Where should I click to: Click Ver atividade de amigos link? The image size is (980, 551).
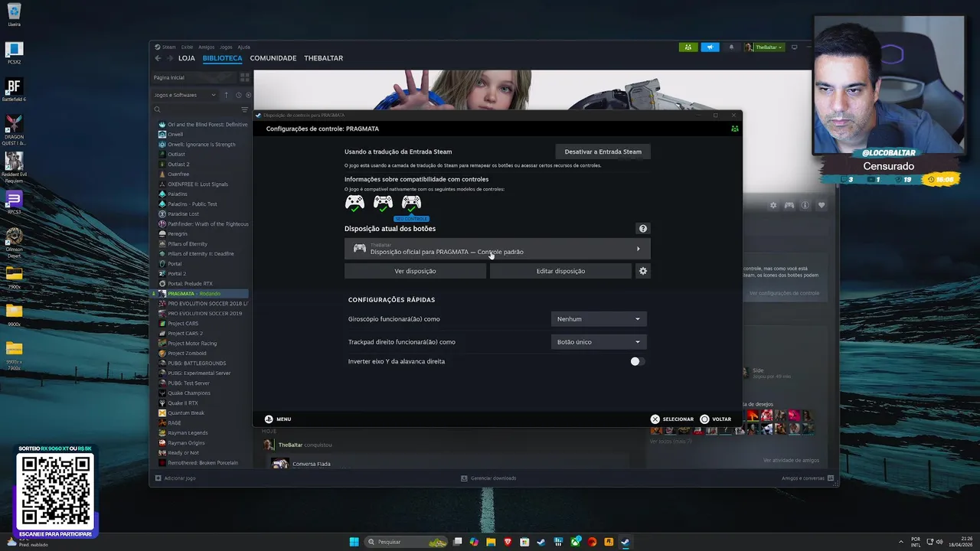(791, 461)
